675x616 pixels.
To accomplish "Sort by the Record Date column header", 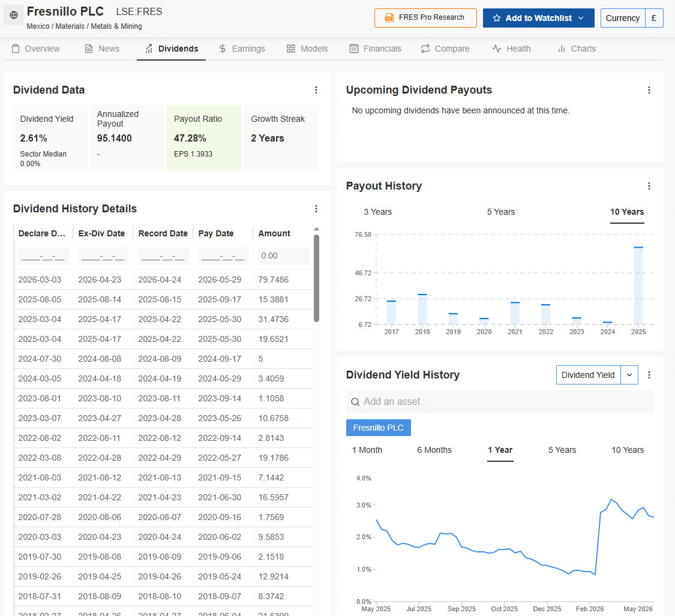I will coord(163,233).
